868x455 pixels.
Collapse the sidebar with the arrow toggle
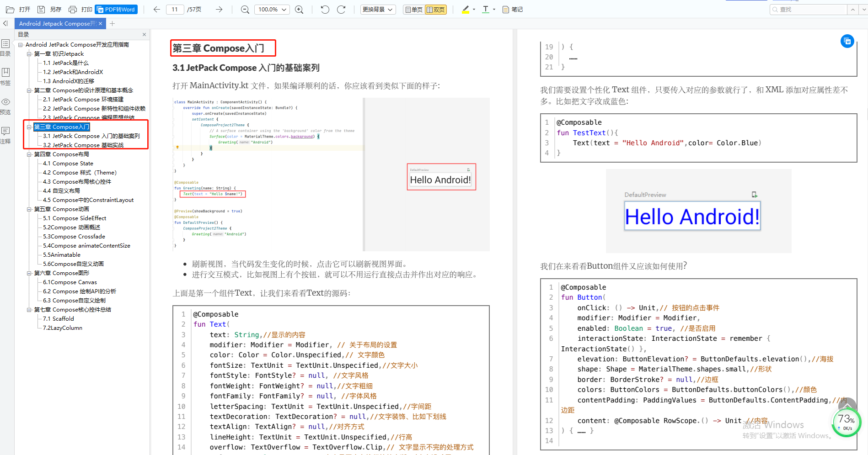pyautogui.click(x=5, y=23)
